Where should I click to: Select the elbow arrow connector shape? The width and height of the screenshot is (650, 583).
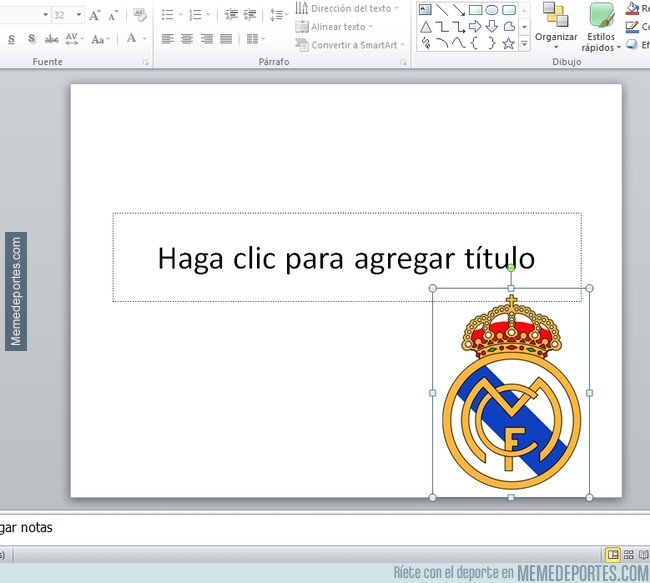458,27
